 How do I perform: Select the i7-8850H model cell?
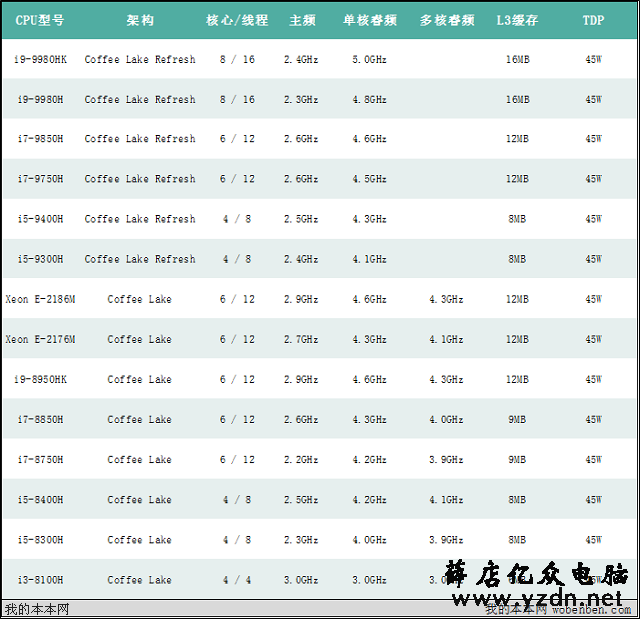[x=40, y=419]
